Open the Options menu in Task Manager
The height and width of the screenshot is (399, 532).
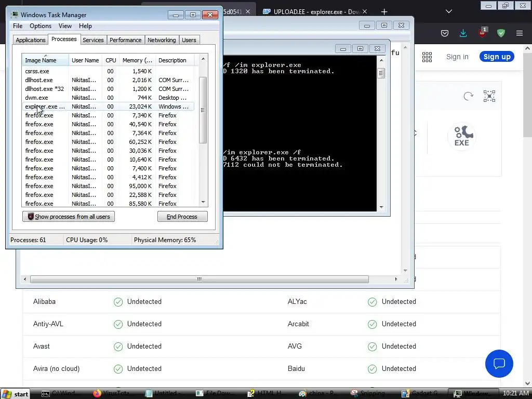click(41, 26)
